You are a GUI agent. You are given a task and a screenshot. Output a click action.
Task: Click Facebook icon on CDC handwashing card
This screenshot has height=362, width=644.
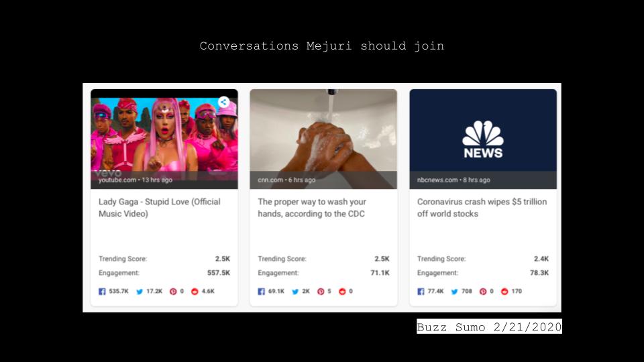pos(261,292)
